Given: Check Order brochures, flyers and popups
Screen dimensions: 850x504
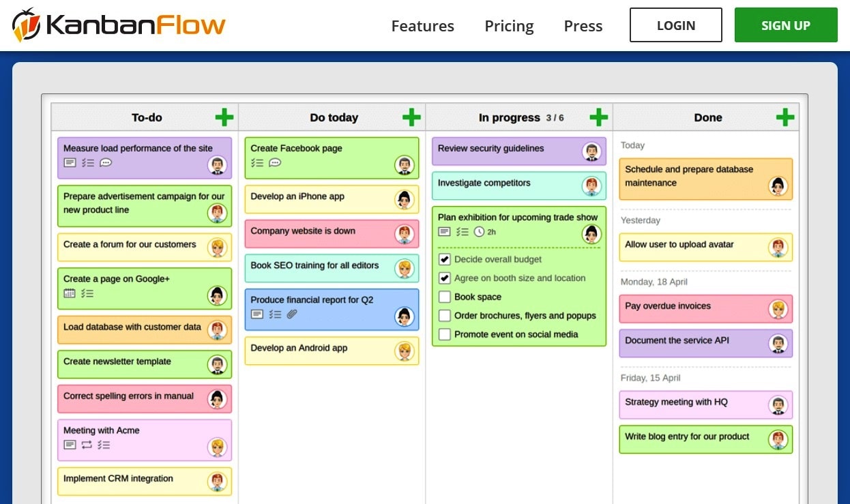Looking at the screenshot, I should point(445,316).
